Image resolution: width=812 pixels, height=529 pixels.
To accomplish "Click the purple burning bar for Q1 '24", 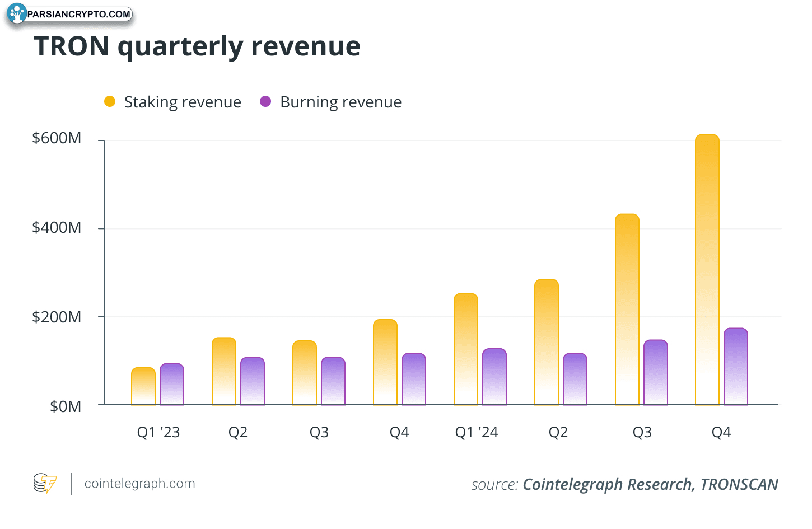I will coord(494,377).
